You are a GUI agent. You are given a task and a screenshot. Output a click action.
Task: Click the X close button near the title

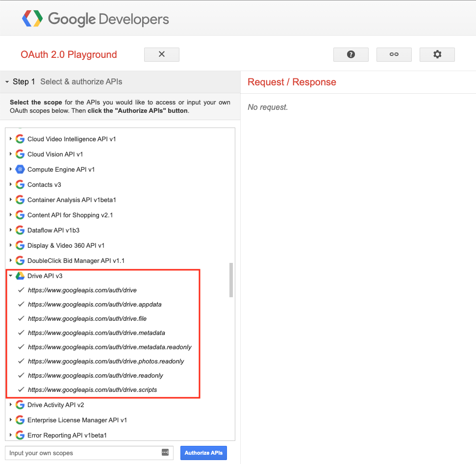(161, 54)
